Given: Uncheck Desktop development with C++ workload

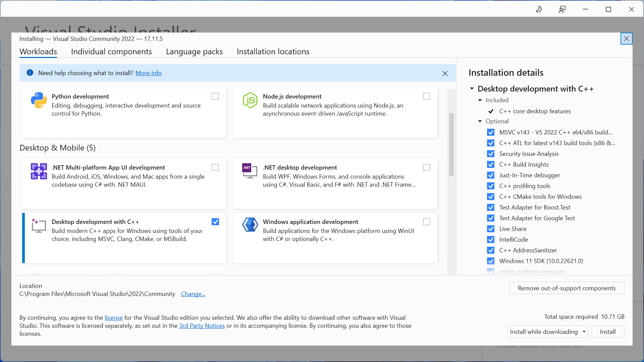Looking at the screenshot, I should coord(215,222).
